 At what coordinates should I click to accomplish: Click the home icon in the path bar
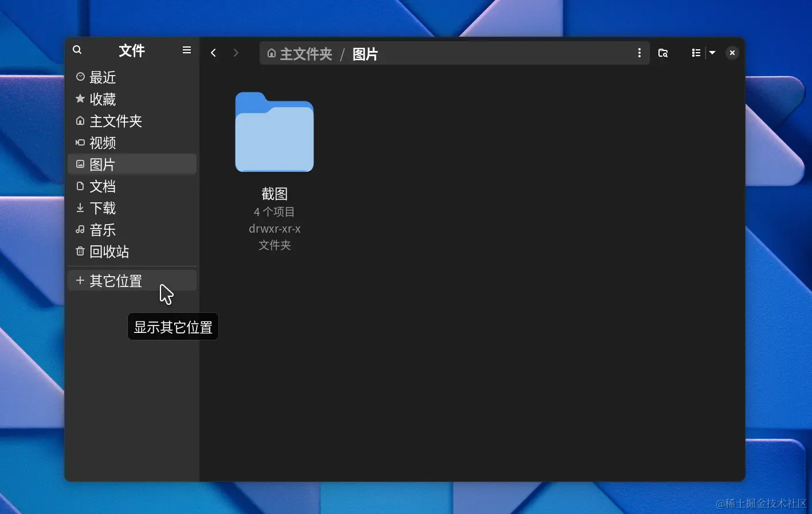tap(272, 53)
